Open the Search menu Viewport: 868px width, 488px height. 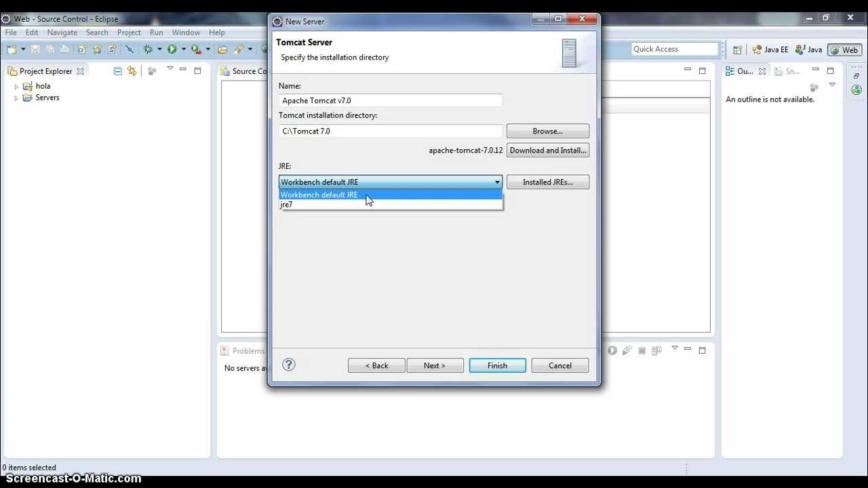(97, 33)
